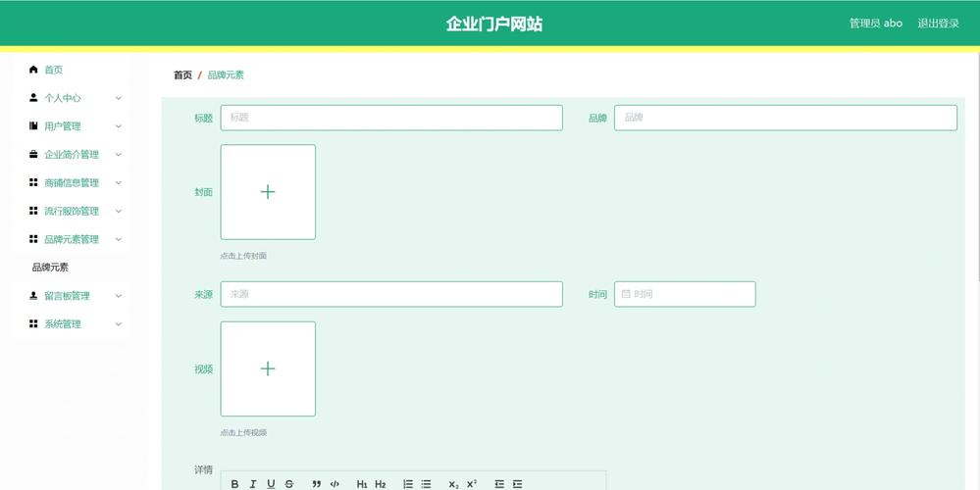Increase indent with the indent icon
Image resolution: width=980 pixels, height=490 pixels.
[518, 484]
